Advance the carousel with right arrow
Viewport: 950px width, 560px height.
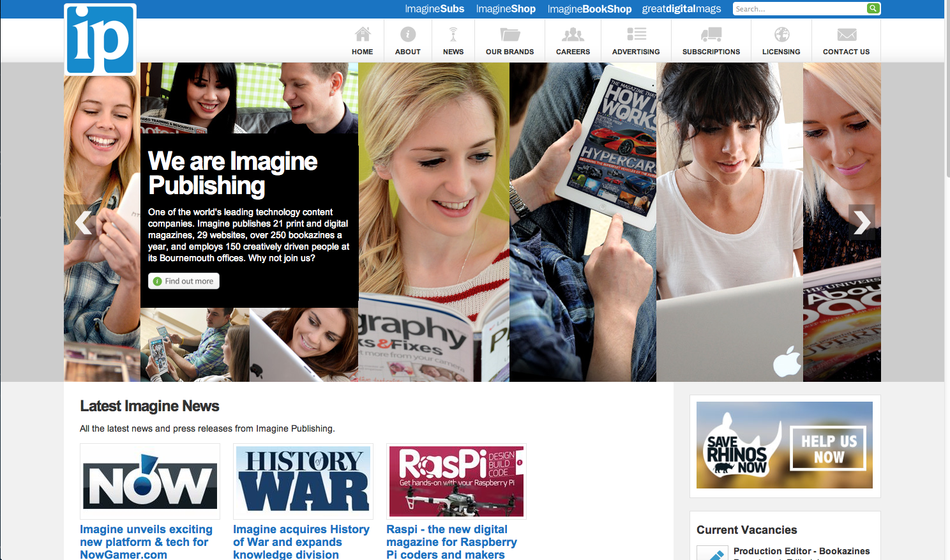(862, 222)
